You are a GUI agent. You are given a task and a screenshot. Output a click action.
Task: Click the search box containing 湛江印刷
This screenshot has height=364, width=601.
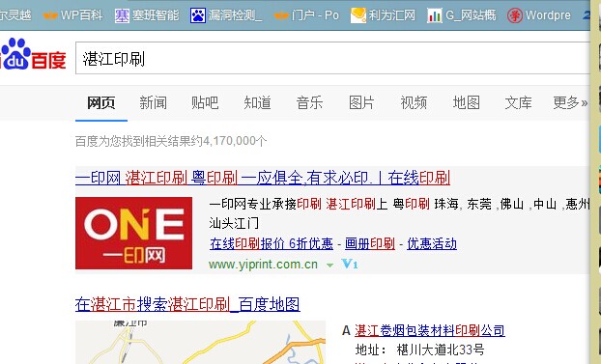332,58
